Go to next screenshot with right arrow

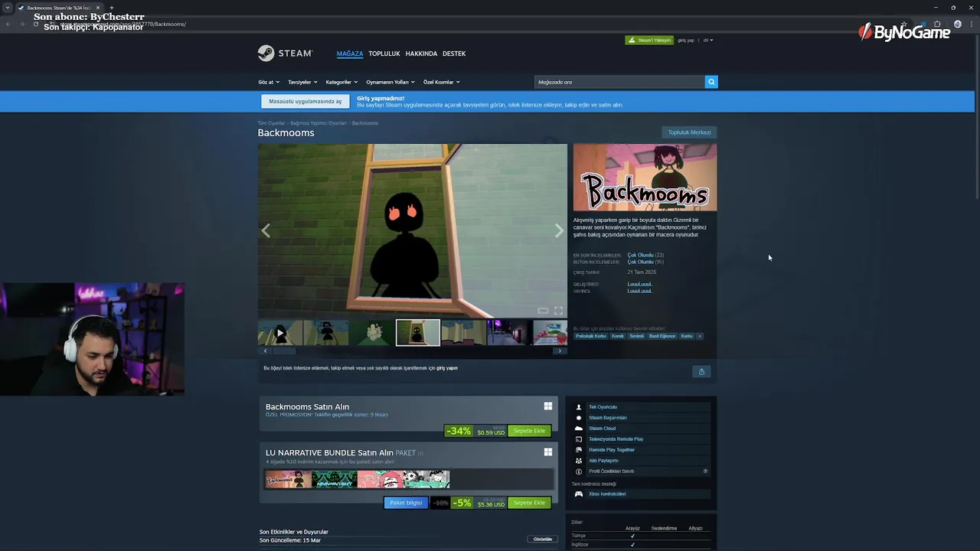click(559, 230)
